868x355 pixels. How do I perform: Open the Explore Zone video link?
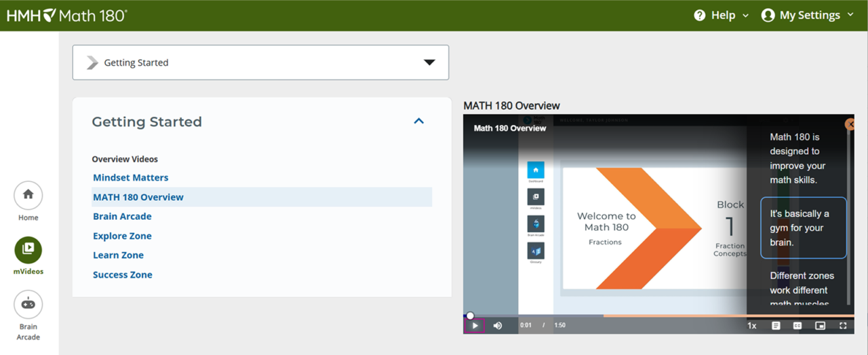click(122, 236)
